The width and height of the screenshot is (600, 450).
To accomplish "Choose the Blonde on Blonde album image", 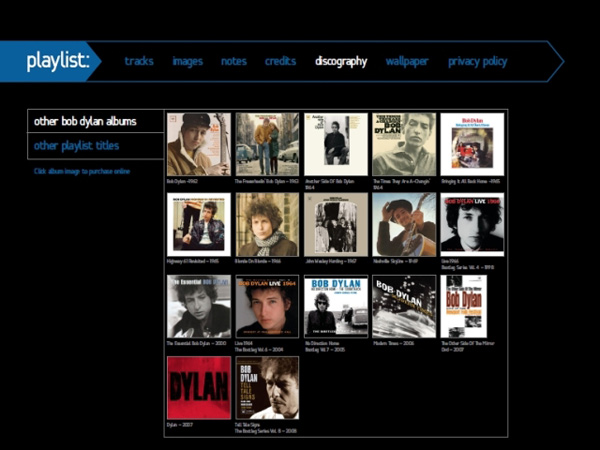I will [x=267, y=225].
